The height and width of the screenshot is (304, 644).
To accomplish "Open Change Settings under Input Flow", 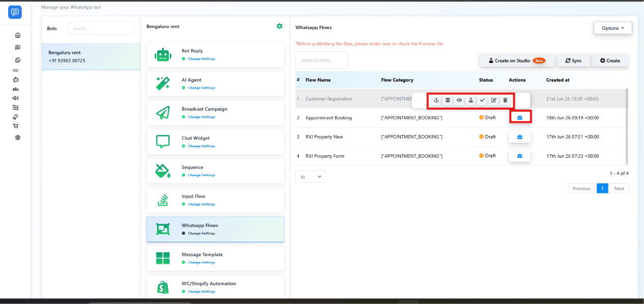I will tap(201, 204).
